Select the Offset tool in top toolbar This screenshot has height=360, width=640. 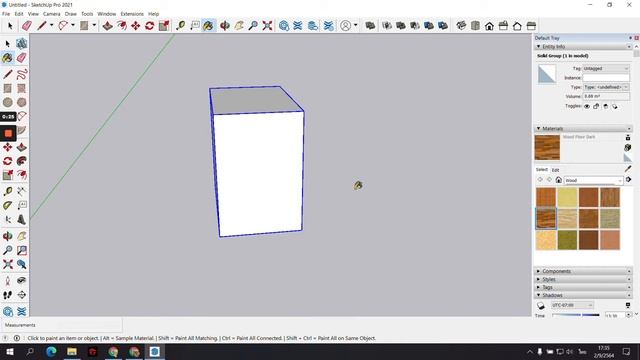coord(122,26)
